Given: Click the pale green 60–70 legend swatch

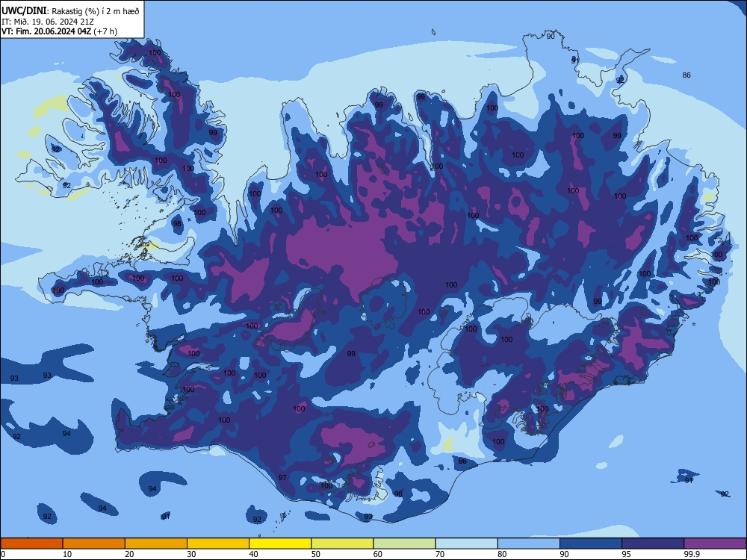Looking at the screenshot, I should (404, 544).
